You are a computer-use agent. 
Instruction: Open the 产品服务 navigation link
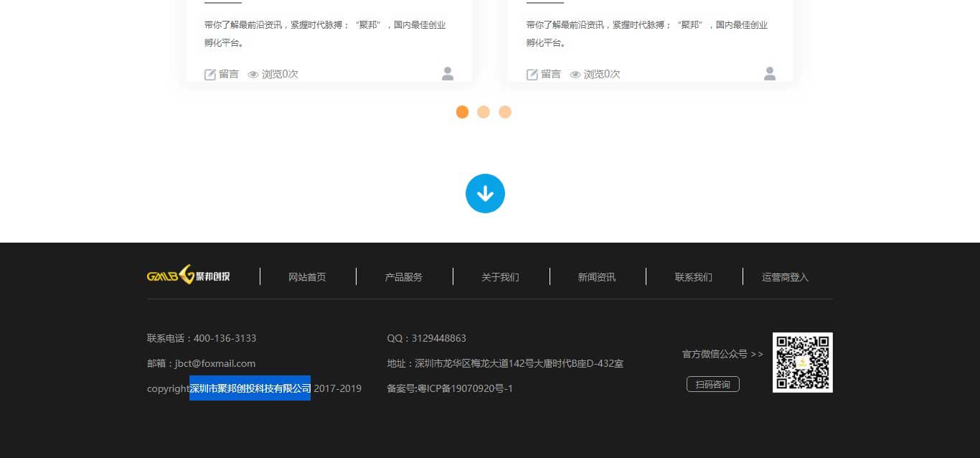(404, 276)
